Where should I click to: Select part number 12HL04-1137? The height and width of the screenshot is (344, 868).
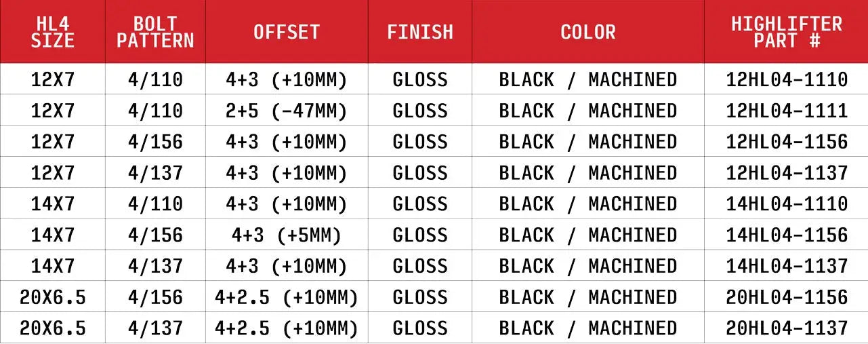787,173
